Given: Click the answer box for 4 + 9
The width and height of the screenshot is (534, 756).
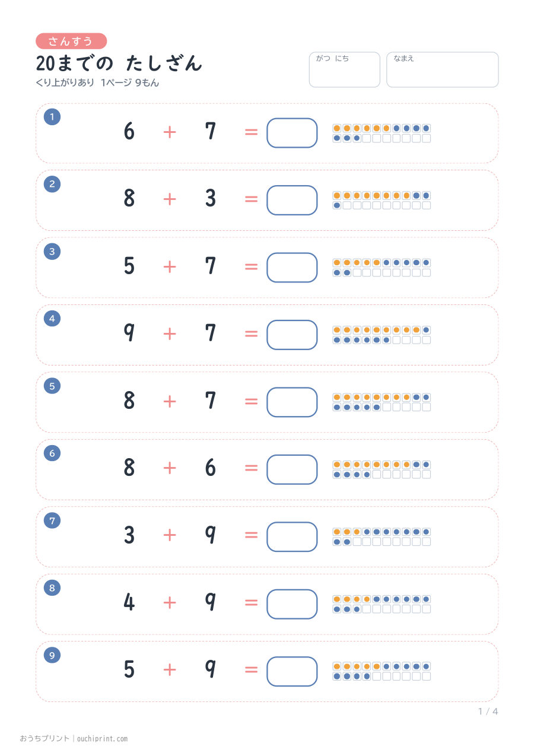Looking at the screenshot, I should pyautogui.click(x=292, y=604).
